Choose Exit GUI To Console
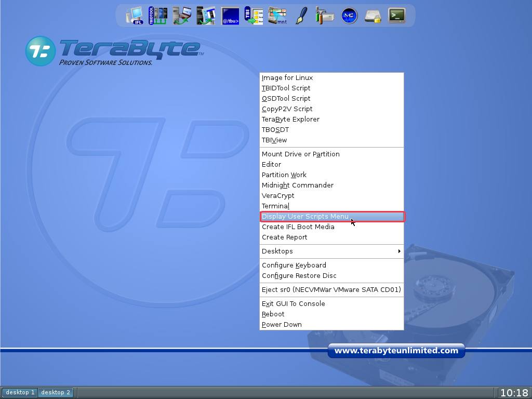Viewport: 532px width, 399px height. click(331, 303)
